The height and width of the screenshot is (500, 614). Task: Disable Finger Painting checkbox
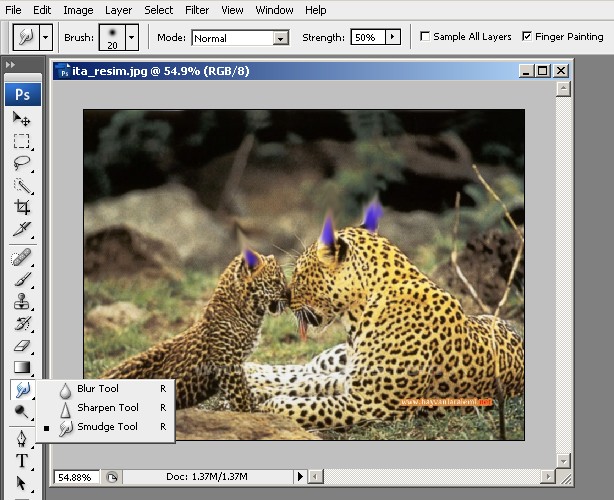click(527, 36)
